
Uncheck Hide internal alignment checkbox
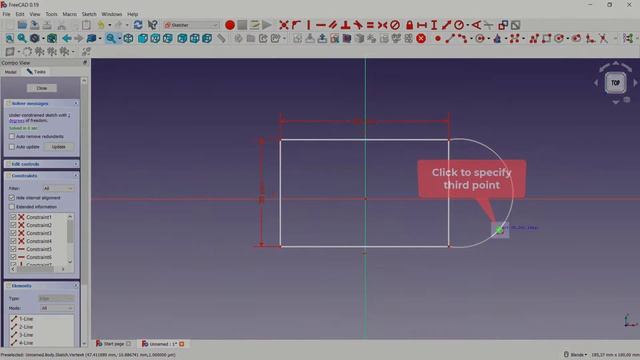[12, 198]
